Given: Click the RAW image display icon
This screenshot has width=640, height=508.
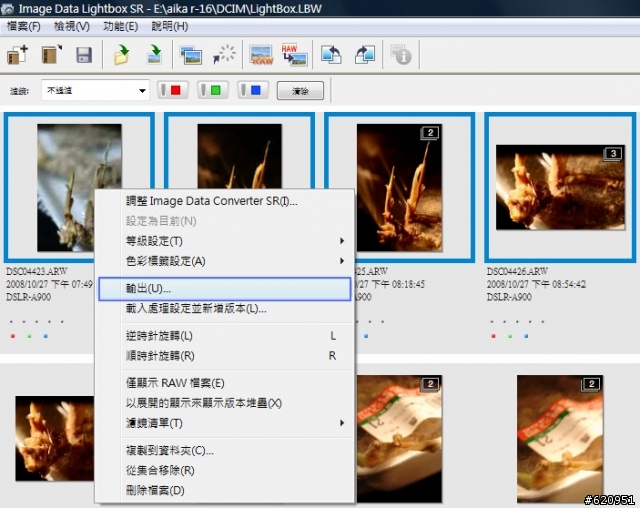Looking at the screenshot, I should (x=261, y=55).
